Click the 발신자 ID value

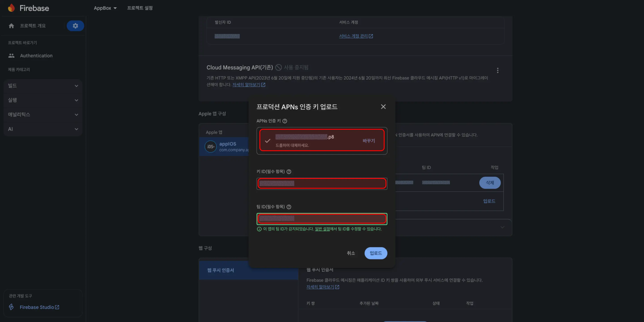[227, 36]
